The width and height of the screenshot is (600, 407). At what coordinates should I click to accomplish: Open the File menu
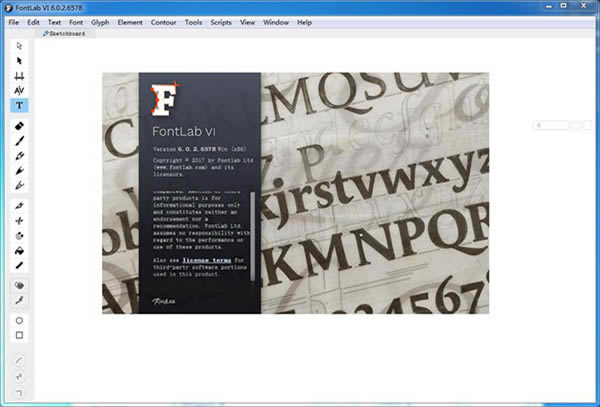pos(14,21)
